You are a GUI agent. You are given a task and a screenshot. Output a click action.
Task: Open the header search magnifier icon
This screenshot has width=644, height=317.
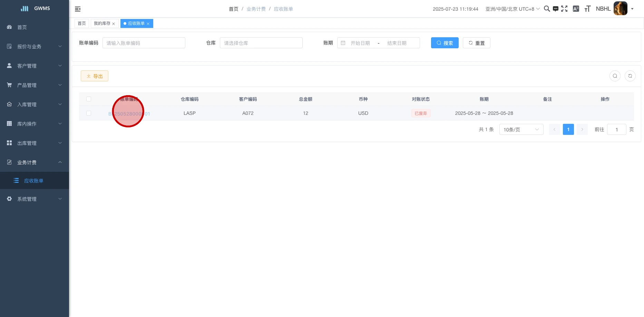click(547, 9)
